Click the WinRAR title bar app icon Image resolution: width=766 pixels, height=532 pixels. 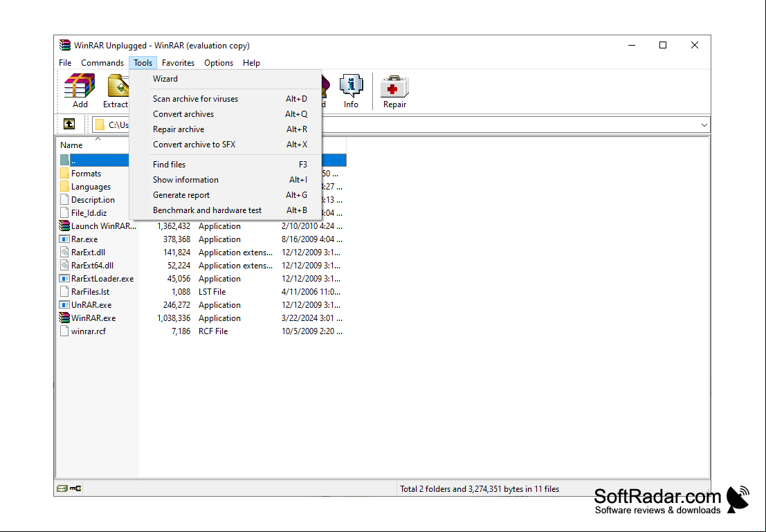pos(65,46)
